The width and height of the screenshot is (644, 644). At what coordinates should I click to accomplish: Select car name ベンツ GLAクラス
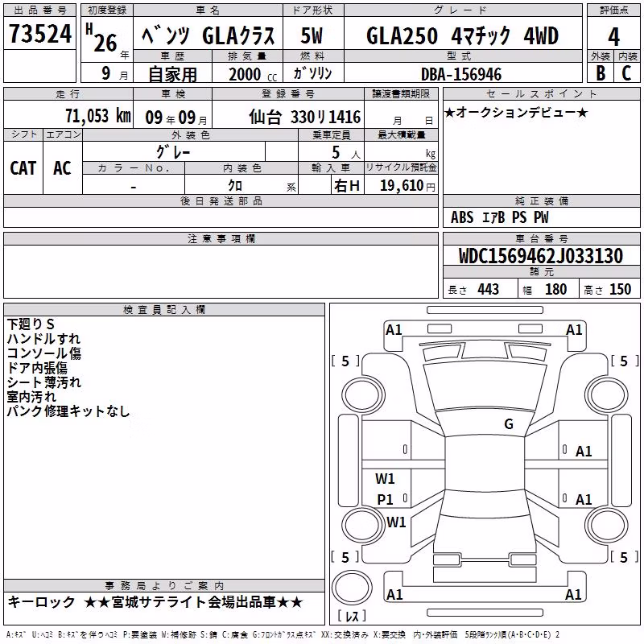pyautogui.click(x=208, y=35)
